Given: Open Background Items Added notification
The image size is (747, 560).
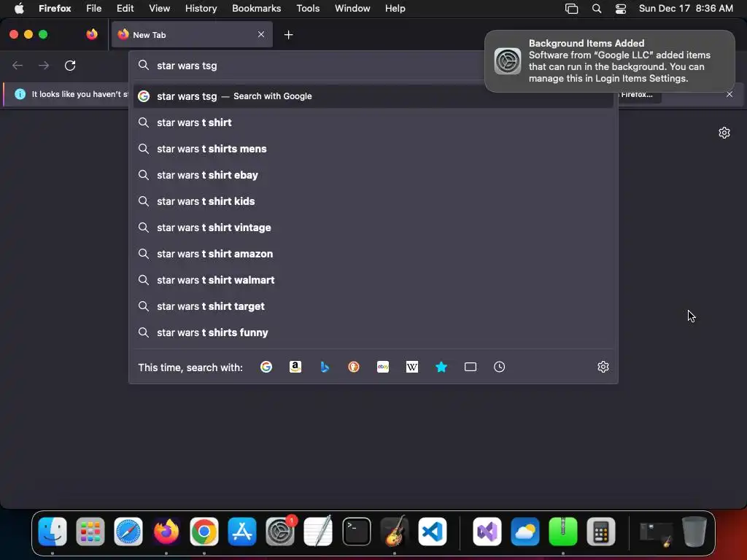Looking at the screenshot, I should pyautogui.click(x=610, y=61).
